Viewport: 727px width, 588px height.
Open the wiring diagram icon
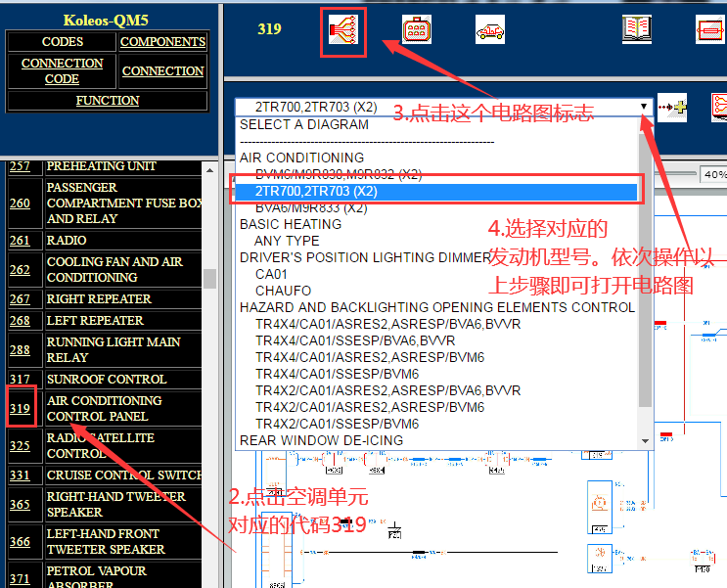click(x=343, y=29)
